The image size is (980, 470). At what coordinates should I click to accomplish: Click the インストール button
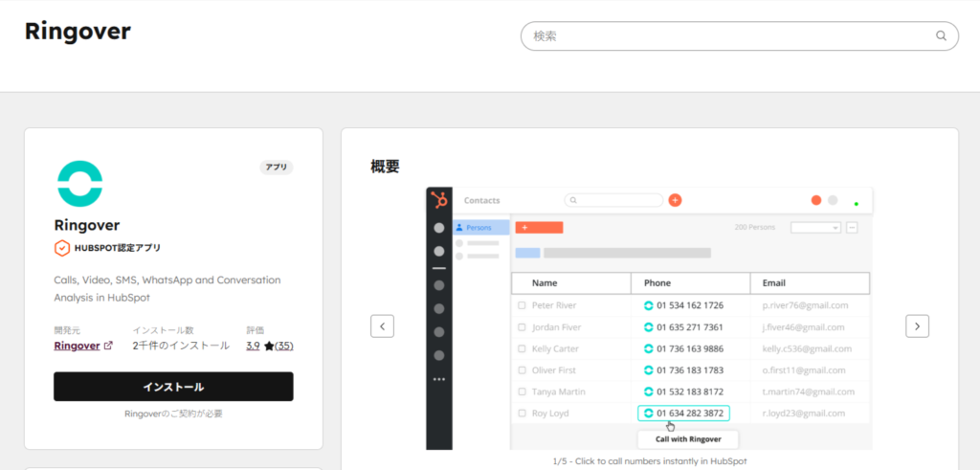[173, 387]
